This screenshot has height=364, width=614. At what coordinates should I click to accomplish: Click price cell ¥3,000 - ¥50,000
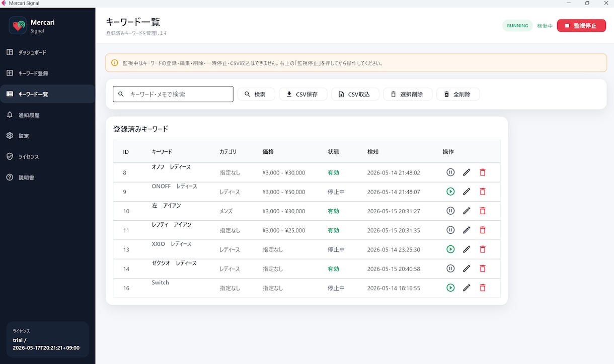pyautogui.click(x=284, y=192)
